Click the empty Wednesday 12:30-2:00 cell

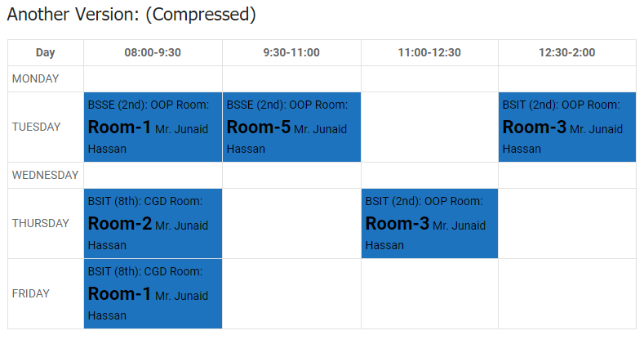click(x=567, y=175)
